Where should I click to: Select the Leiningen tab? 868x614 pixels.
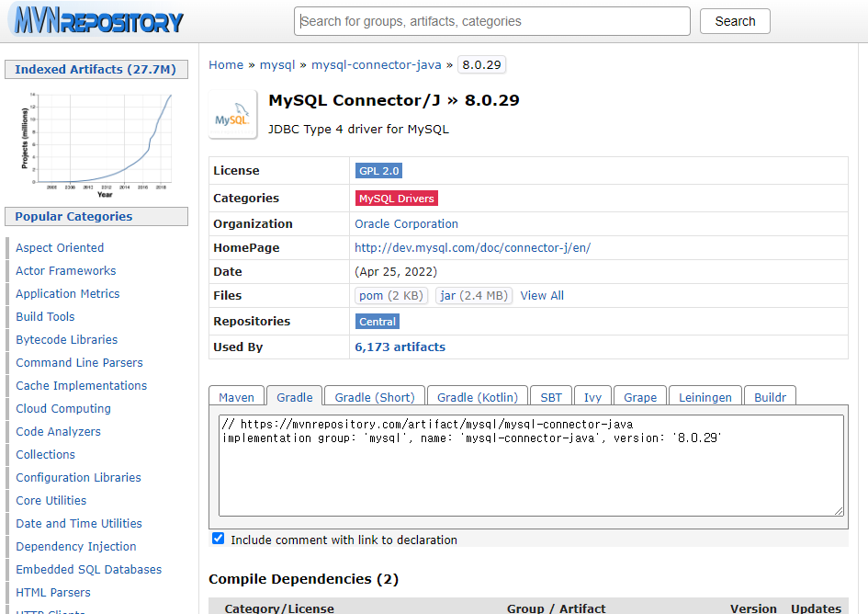click(x=705, y=397)
